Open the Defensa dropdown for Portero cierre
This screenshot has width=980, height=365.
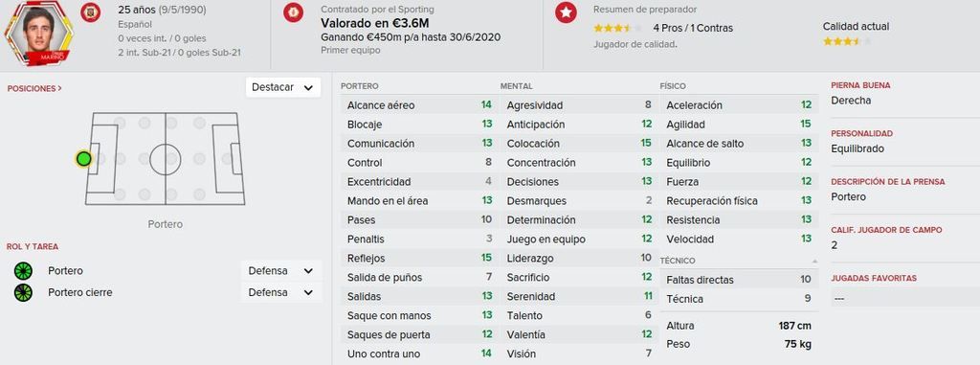pos(281,292)
